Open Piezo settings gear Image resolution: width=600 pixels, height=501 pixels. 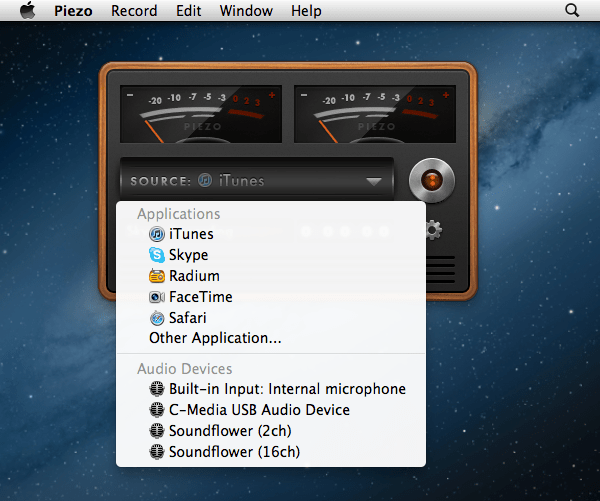434,230
